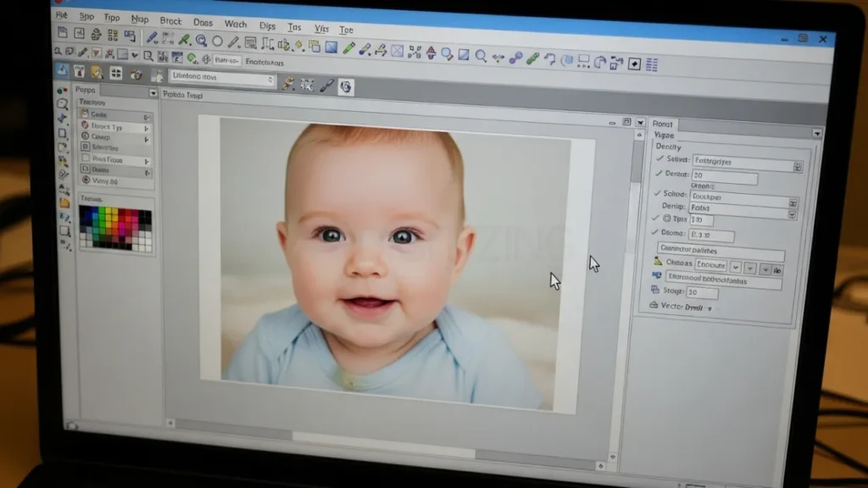This screenshot has height=488, width=868.
Task: Click the green highlighter marker icon
Action: click(348, 48)
